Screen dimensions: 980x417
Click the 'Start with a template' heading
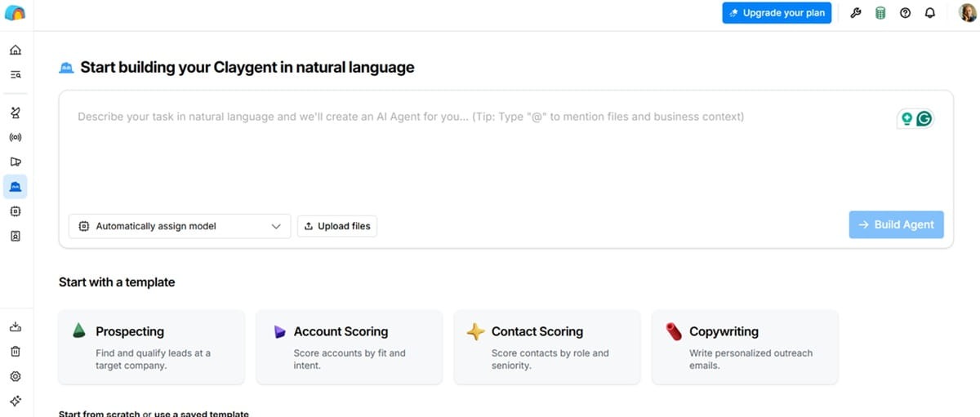click(117, 282)
